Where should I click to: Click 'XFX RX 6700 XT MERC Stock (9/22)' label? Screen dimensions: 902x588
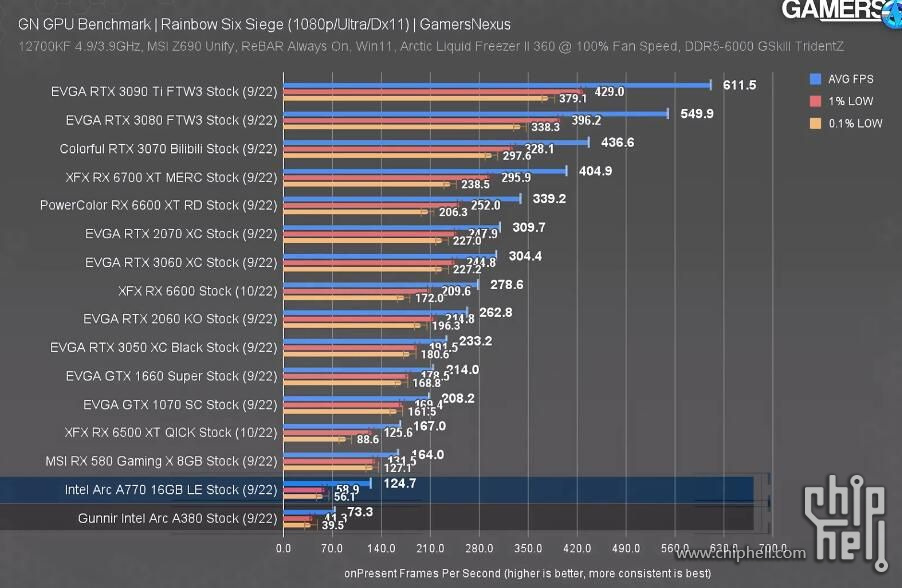pos(171,177)
